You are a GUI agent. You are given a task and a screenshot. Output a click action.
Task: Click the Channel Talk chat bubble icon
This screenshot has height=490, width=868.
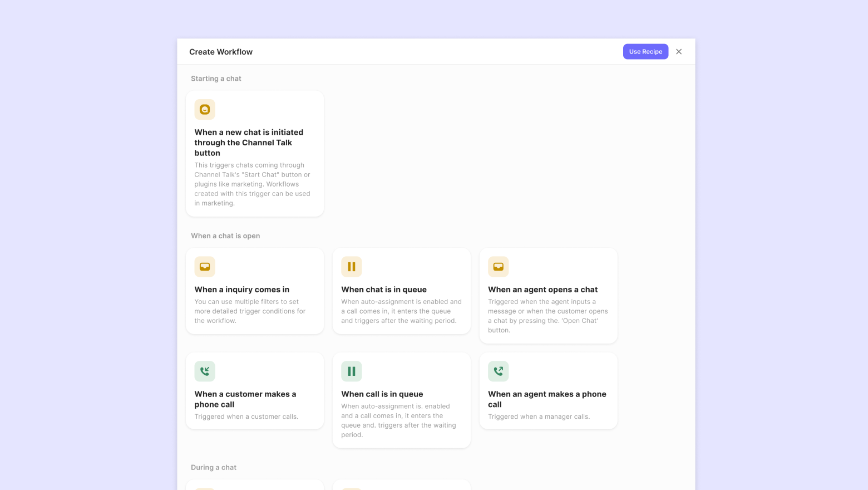[x=205, y=110]
